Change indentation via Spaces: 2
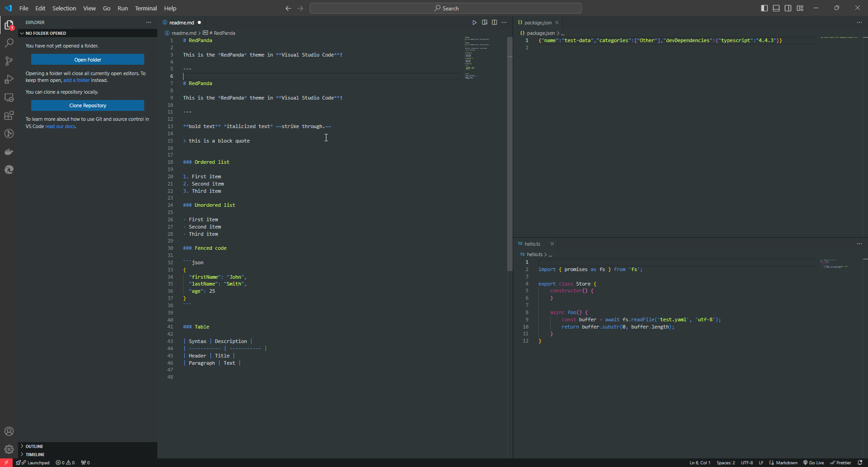868x467 pixels. 726,462
